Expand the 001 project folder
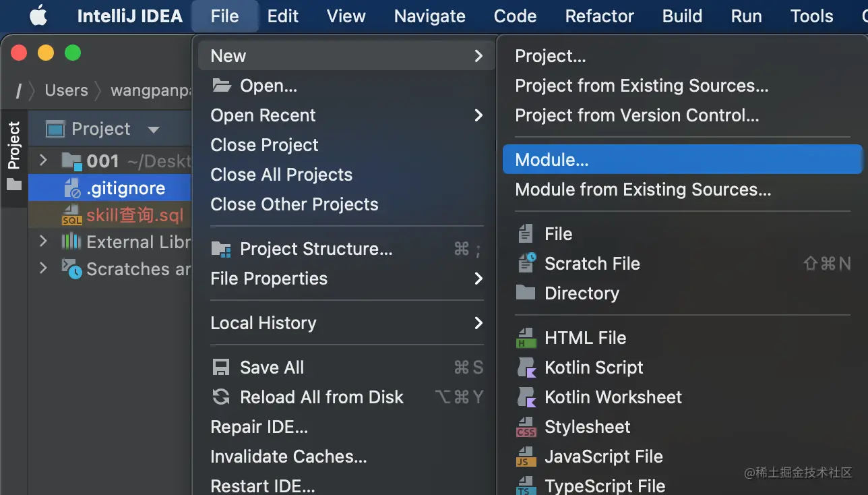 (44, 161)
